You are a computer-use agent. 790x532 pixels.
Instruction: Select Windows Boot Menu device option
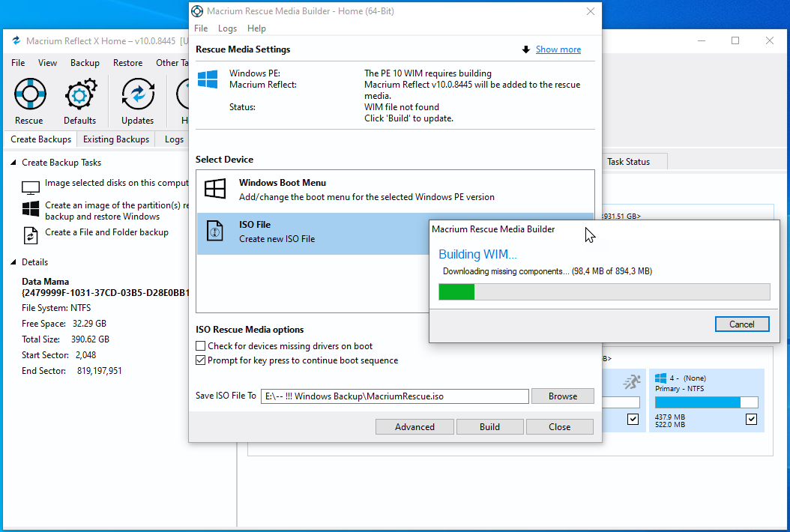point(395,190)
